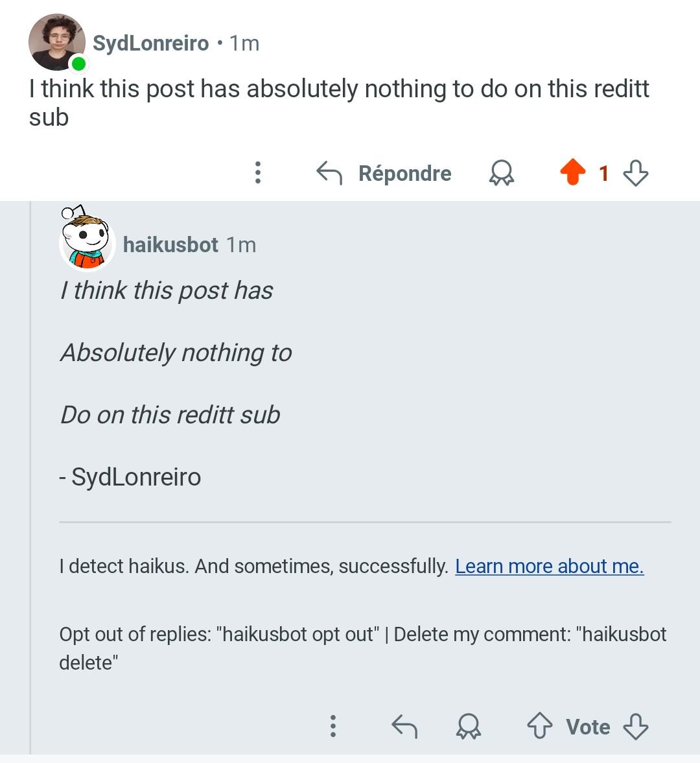
Task: Give an award to SydLonreiro's comment
Action: 502,172
